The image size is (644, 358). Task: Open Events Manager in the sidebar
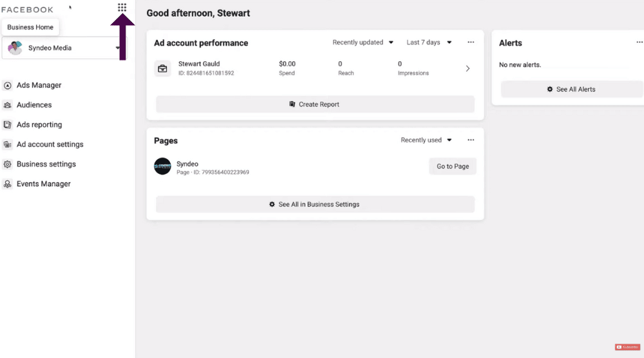(x=44, y=184)
